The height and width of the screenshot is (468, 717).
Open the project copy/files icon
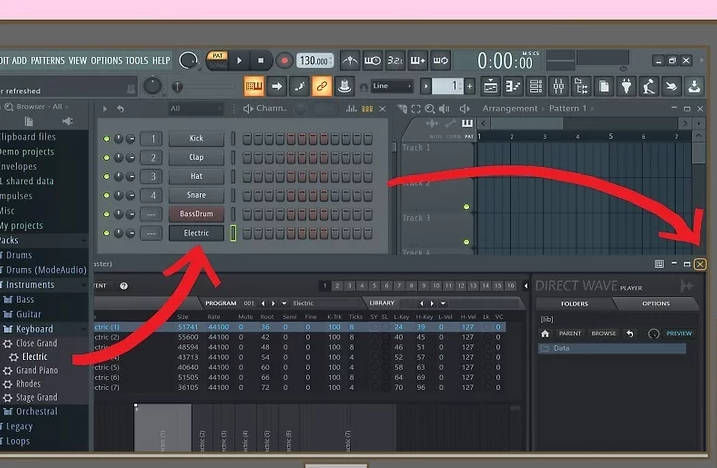click(604, 86)
